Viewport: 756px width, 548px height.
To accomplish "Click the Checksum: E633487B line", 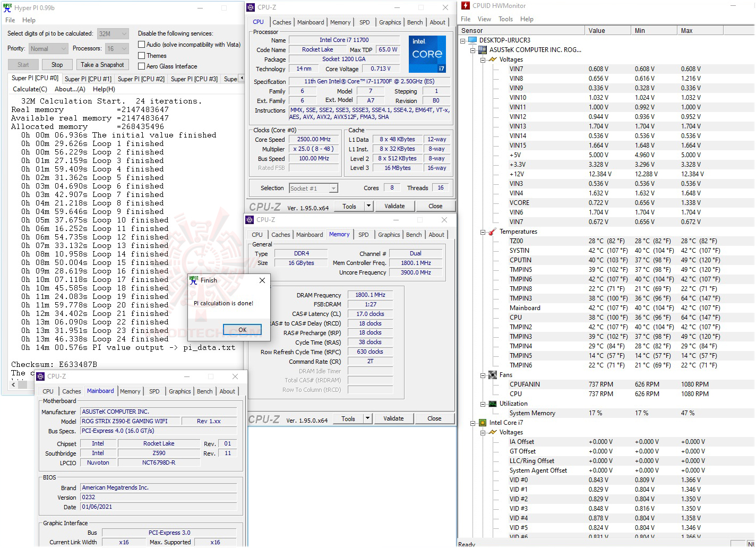I will 54,365.
